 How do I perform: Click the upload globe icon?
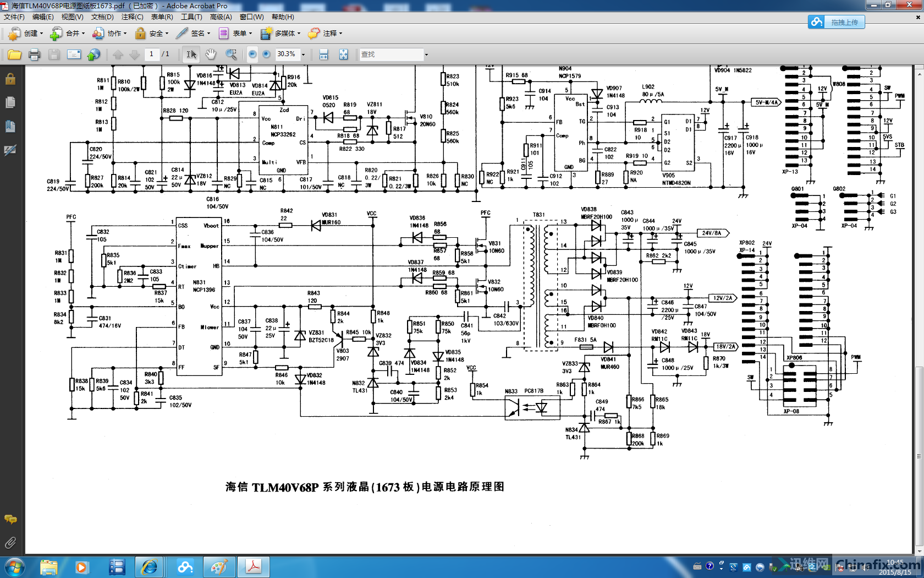click(94, 54)
